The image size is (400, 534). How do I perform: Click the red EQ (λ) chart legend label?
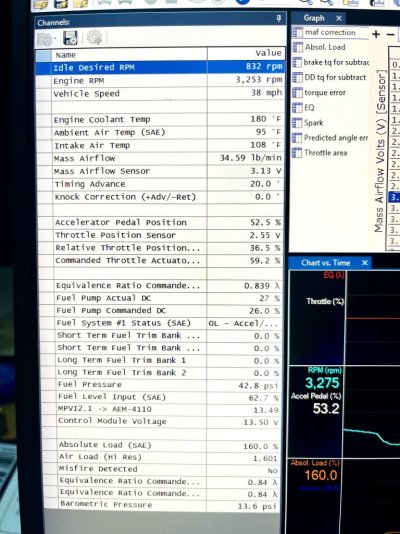[x=334, y=275]
